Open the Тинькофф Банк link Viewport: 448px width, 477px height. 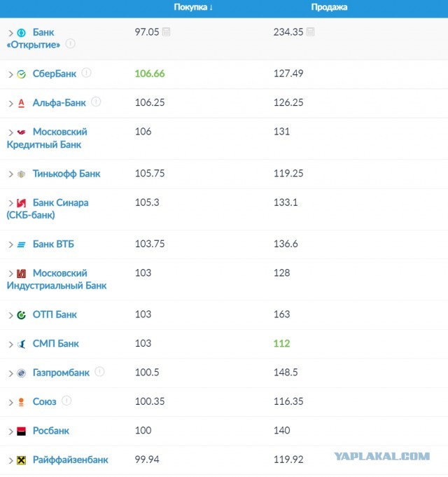click(66, 174)
